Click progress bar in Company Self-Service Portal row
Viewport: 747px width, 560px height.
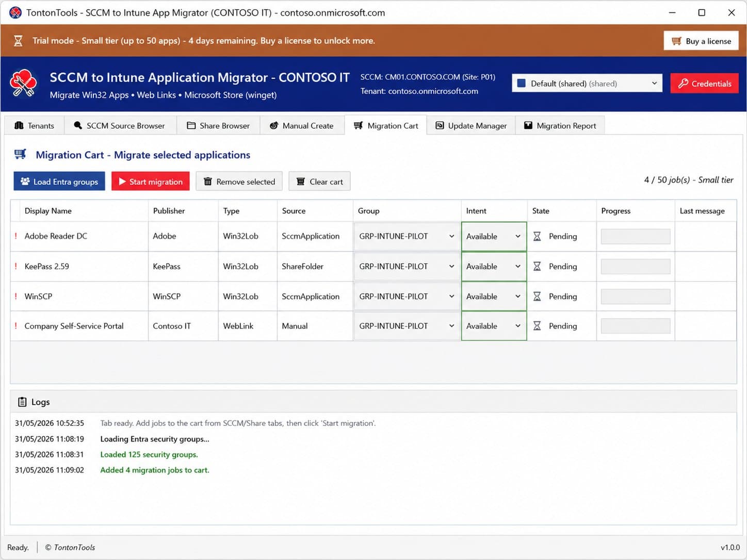pyautogui.click(x=636, y=326)
